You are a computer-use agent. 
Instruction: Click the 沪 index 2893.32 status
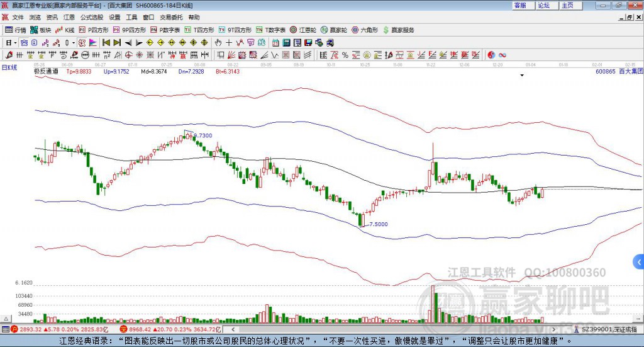click(59, 329)
